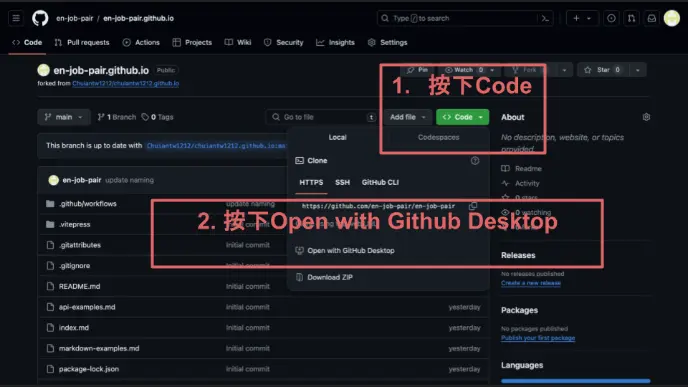The image size is (688, 387).
Task: Copy the clone URL with copy icon
Action: [473, 206]
